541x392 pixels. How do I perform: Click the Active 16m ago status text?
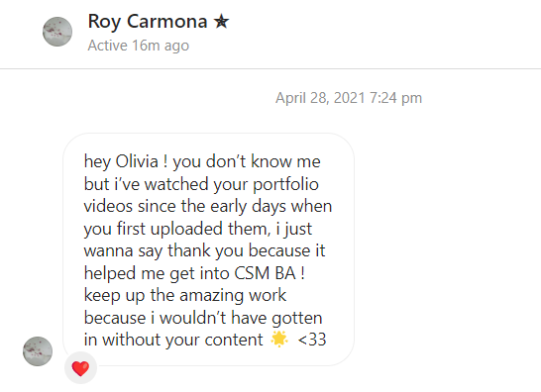point(139,46)
